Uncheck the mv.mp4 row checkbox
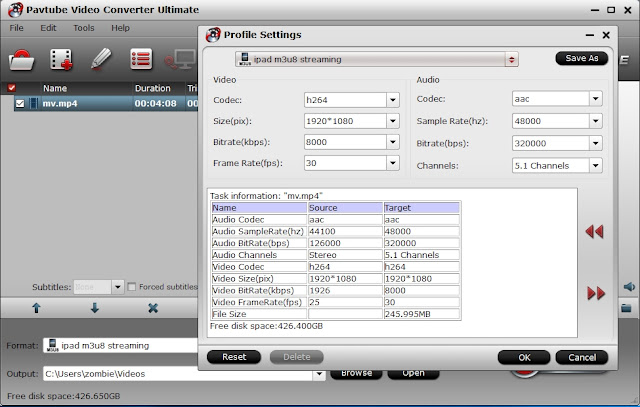 tap(20, 104)
